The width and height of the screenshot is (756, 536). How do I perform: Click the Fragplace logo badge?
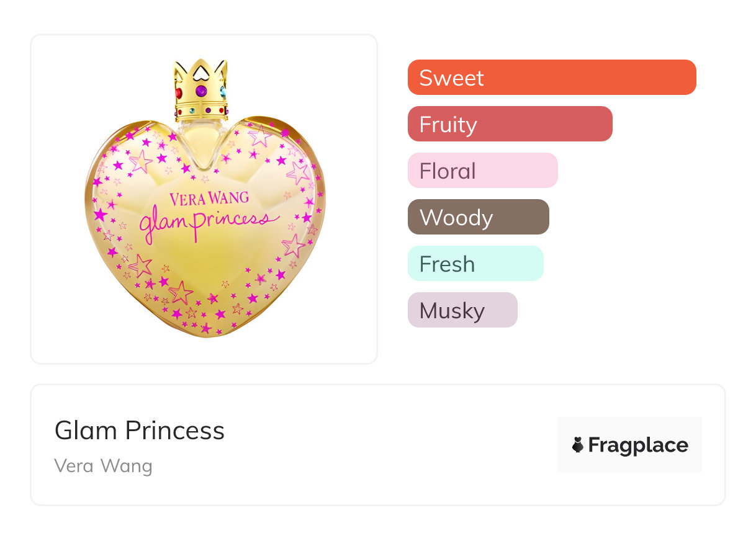click(x=629, y=445)
